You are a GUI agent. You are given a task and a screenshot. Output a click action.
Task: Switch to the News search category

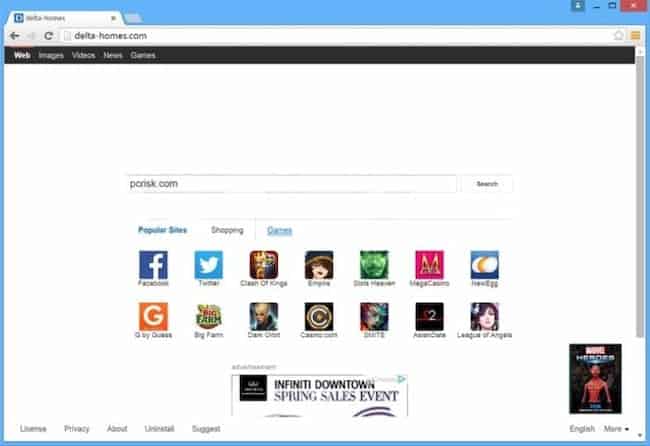pos(113,55)
